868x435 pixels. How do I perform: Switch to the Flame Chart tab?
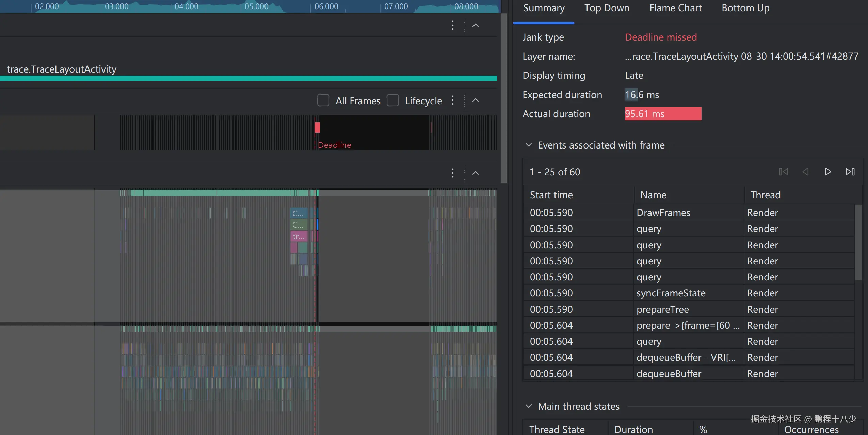tap(675, 8)
